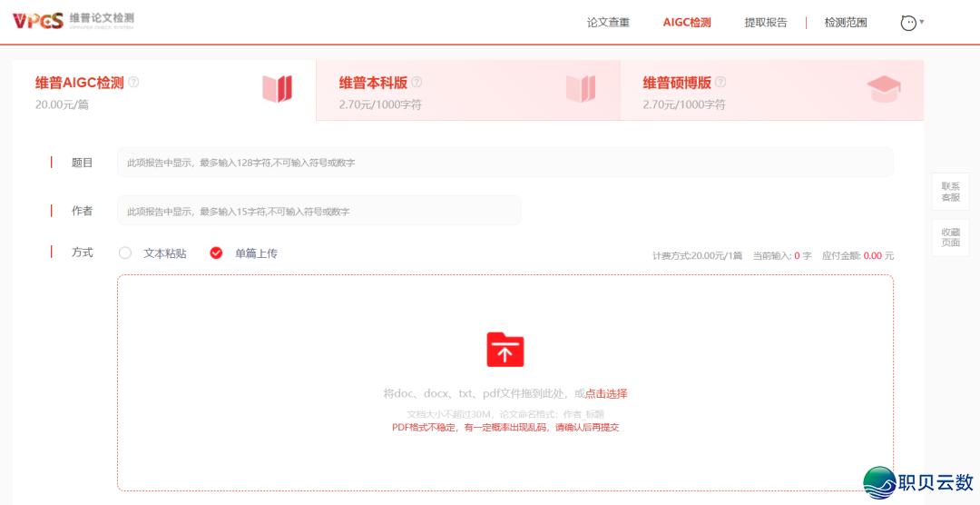Click the 计费方式:20.00元/1篇 text

698,256
